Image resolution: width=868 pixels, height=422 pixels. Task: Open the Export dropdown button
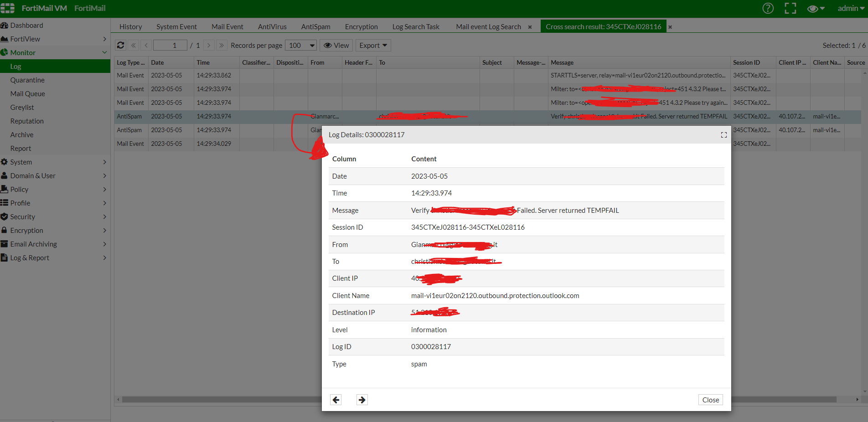click(373, 45)
